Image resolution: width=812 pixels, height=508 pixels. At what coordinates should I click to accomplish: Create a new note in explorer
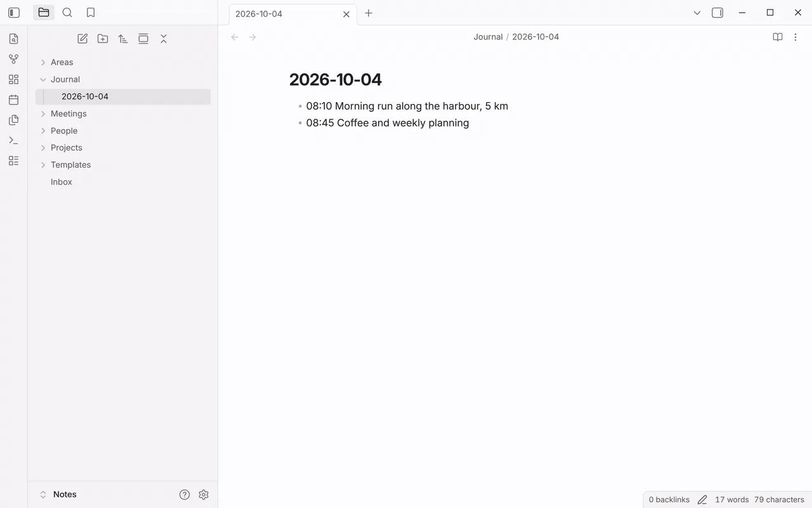point(82,39)
